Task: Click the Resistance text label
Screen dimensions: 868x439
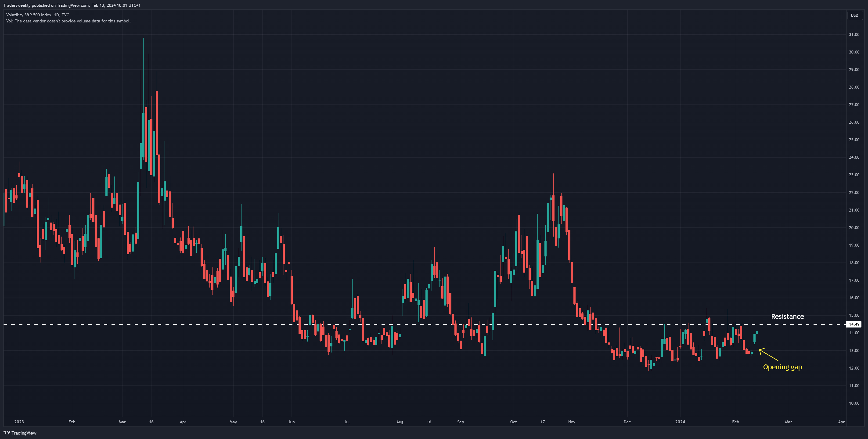Action: pos(787,316)
